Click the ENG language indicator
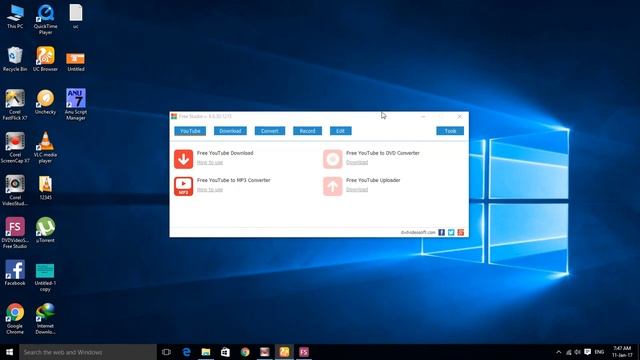 pyautogui.click(x=599, y=352)
